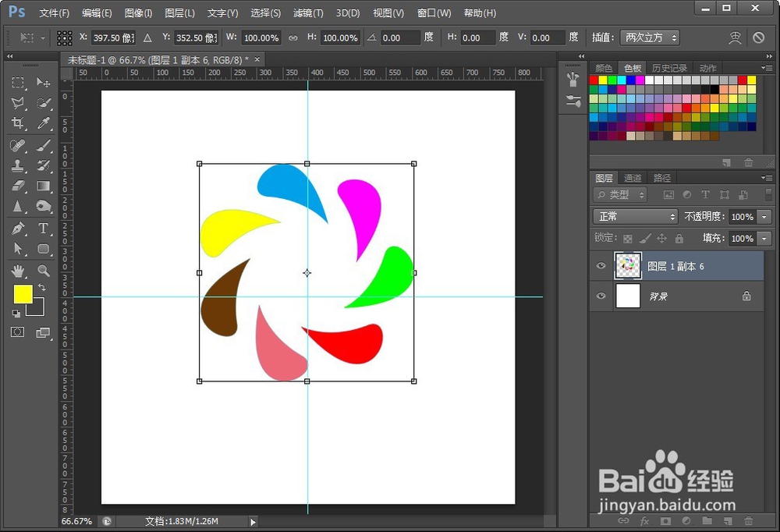The height and width of the screenshot is (532, 780).
Task: Toggle lock all padlock icon
Action: [x=679, y=239]
